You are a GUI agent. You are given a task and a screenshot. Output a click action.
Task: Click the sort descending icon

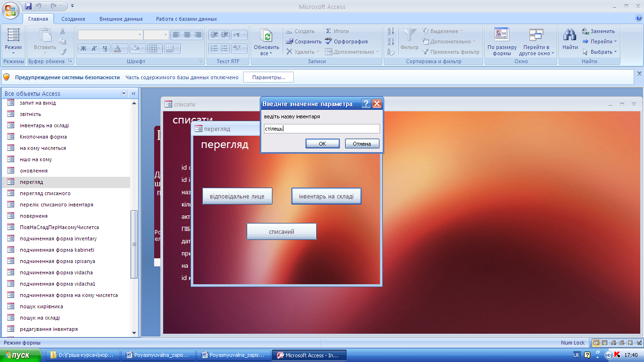(390, 41)
